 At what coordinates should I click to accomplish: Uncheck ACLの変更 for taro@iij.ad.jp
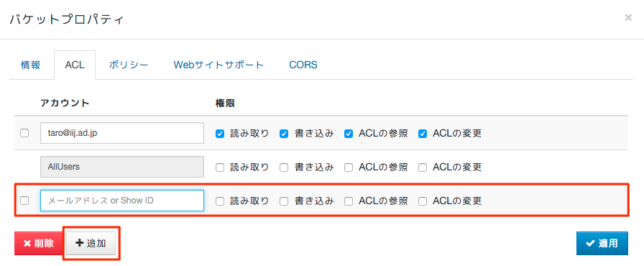422,134
